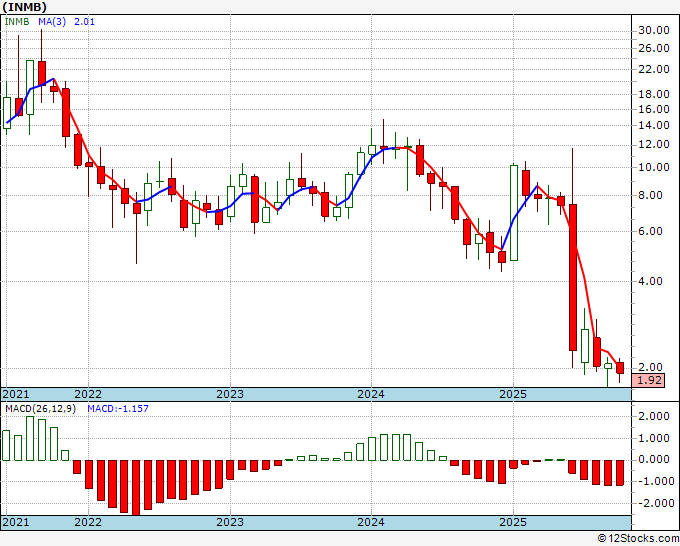Click the 12.00 price axis label
680x546 pixels.
654,144
